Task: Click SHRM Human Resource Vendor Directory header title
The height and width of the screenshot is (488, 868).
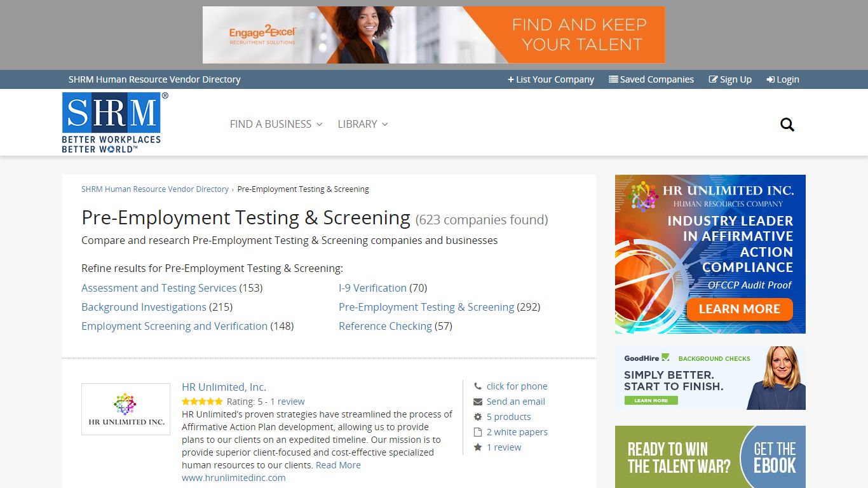Action: (154, 79)
